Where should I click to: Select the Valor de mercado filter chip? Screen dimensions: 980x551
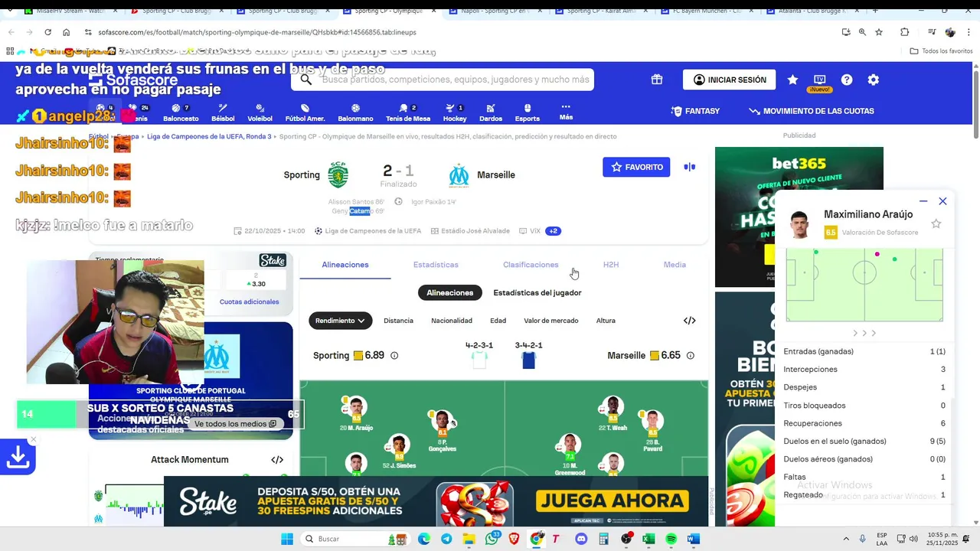point(551,321)
